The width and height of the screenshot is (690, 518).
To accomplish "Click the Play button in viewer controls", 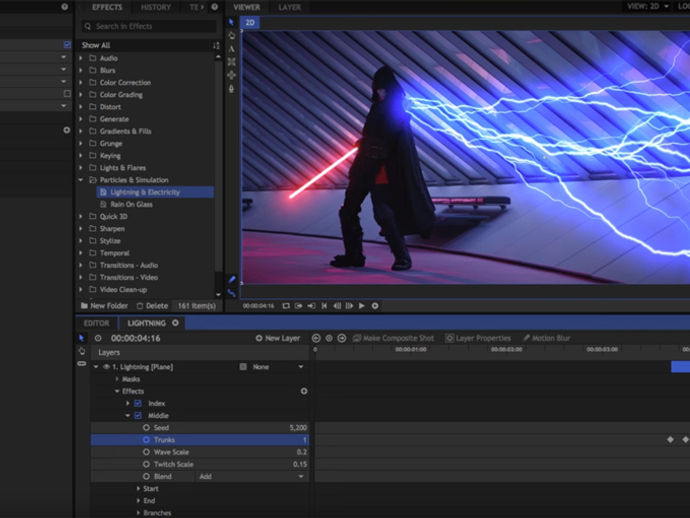I will click(362, 306).
